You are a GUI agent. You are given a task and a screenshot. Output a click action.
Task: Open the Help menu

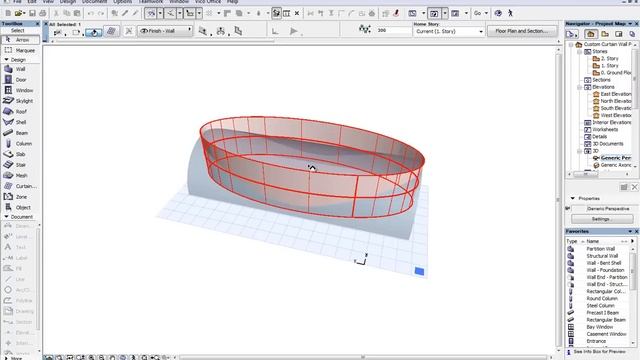pos(233,2)
